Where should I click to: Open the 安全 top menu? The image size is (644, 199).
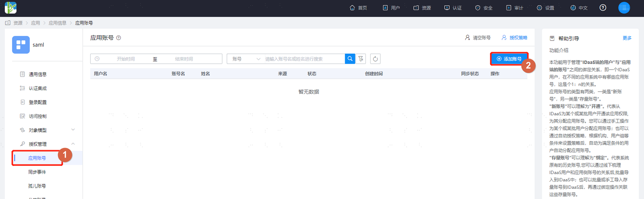(x=484, y=8)
